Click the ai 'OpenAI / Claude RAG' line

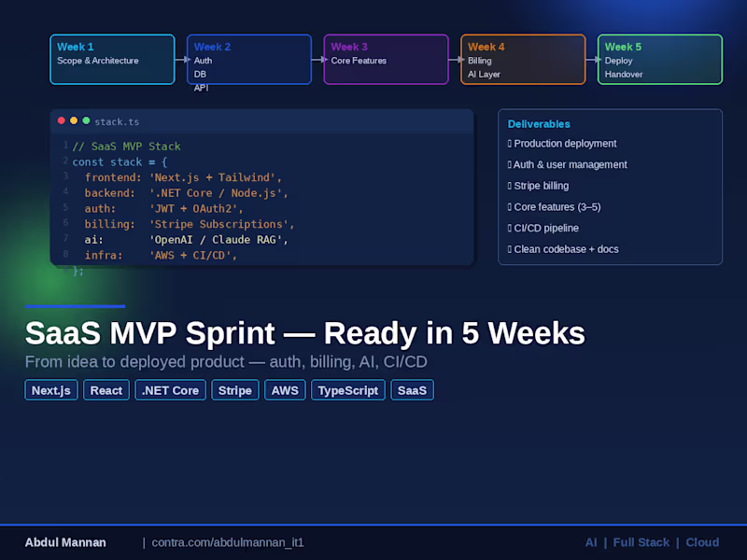click(x=186, y=240)
